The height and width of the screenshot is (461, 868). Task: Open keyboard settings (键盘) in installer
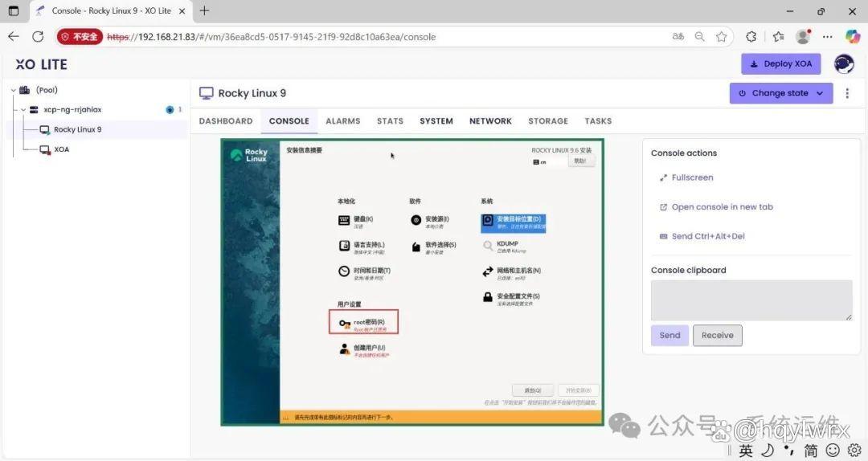point(355,222)
